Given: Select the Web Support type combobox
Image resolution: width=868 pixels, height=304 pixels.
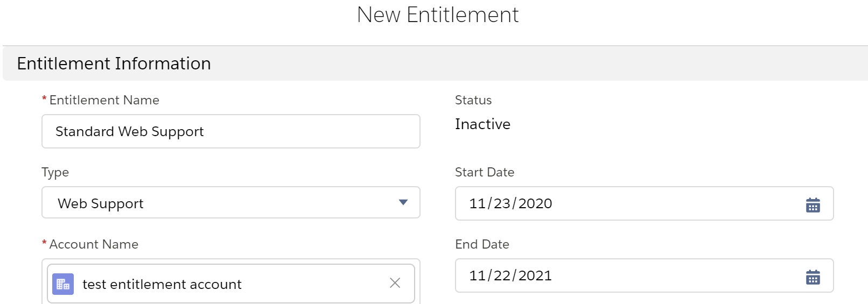Looking at the screenshot, I should (x=231, y=202).
